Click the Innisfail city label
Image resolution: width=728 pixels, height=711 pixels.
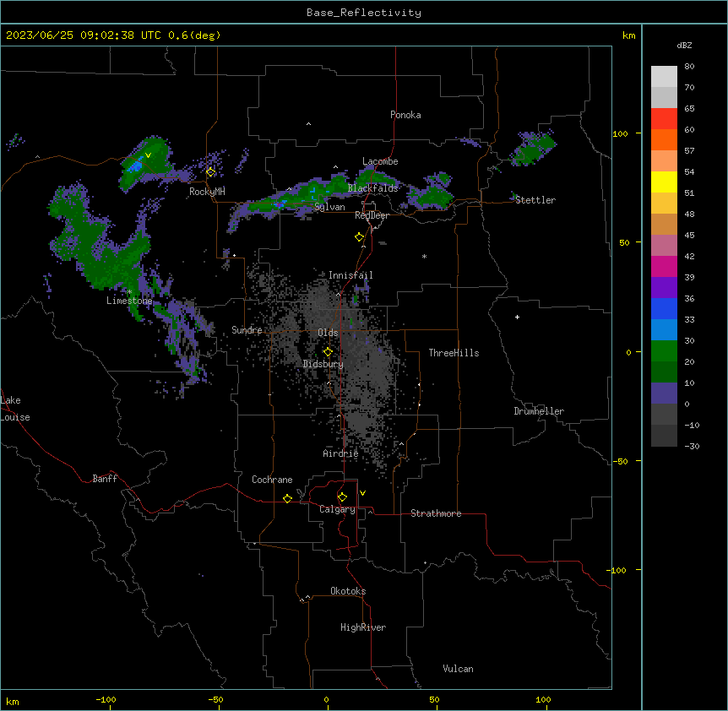click(x=350, y=275)
